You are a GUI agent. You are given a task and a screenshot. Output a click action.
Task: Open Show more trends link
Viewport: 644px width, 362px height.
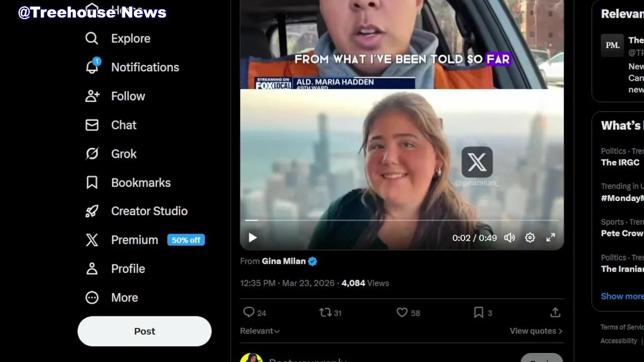point(622,296)
